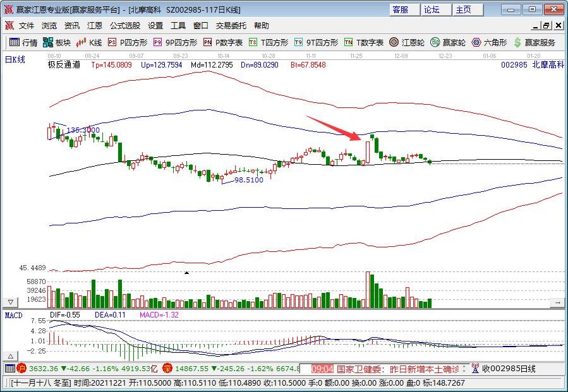Open the 江恩 menu
Image resolution: width=568 pixels, height=392 pixels.
click(95, 26)
